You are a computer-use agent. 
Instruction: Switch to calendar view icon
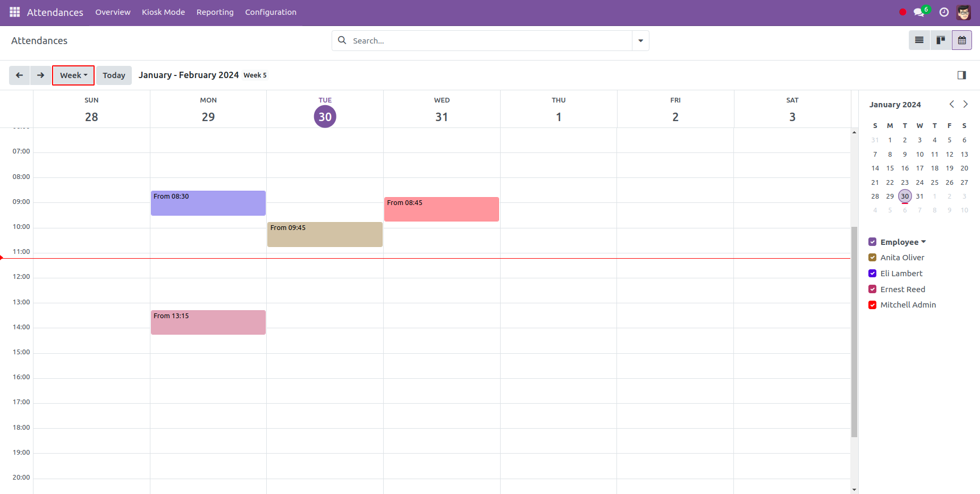962,40
